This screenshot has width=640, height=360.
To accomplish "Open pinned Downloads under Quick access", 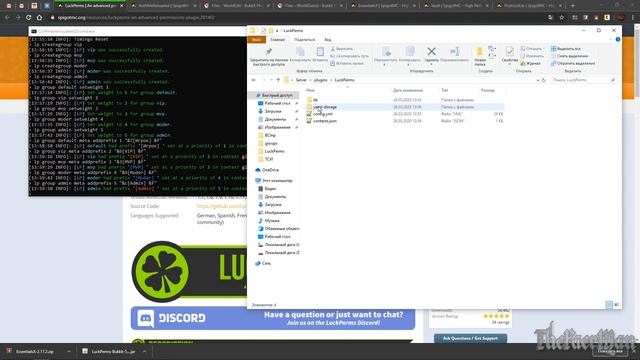I will click(273, 111).
